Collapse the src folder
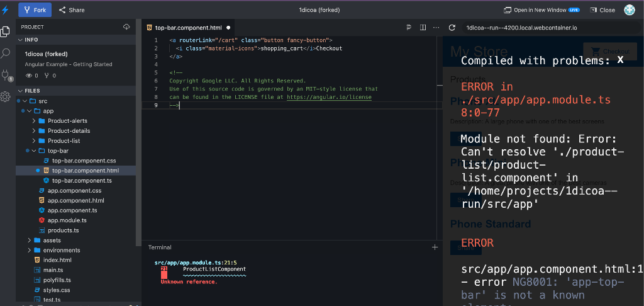The height and width of the screenshot is (306, 644). point(25,101)
